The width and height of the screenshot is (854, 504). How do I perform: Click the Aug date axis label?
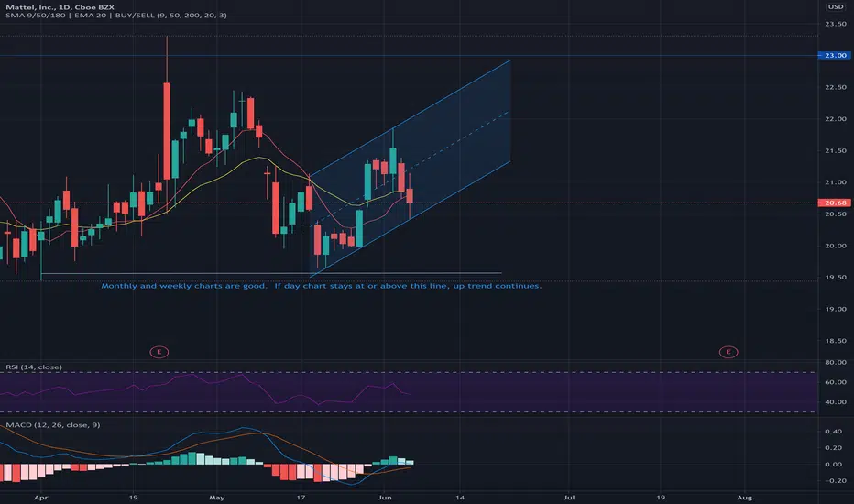coord(745,498)
